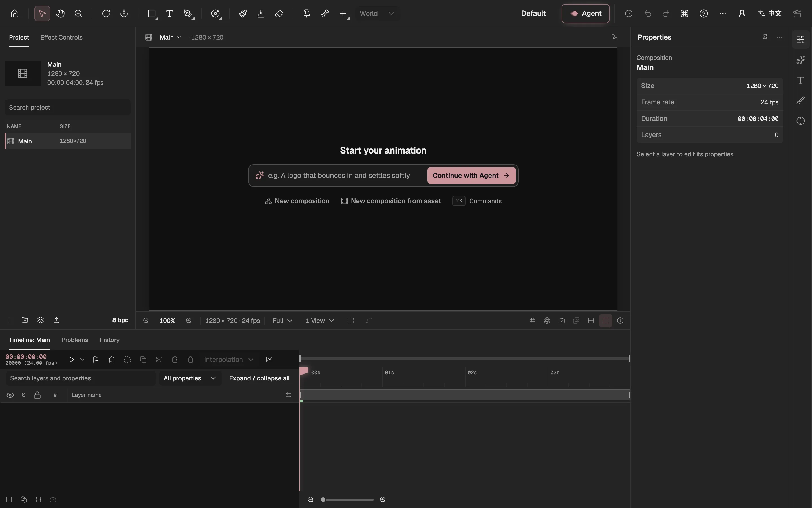Open the All properties filter dropdown
This screenshot has height=508, width=812.
[190, 378]
